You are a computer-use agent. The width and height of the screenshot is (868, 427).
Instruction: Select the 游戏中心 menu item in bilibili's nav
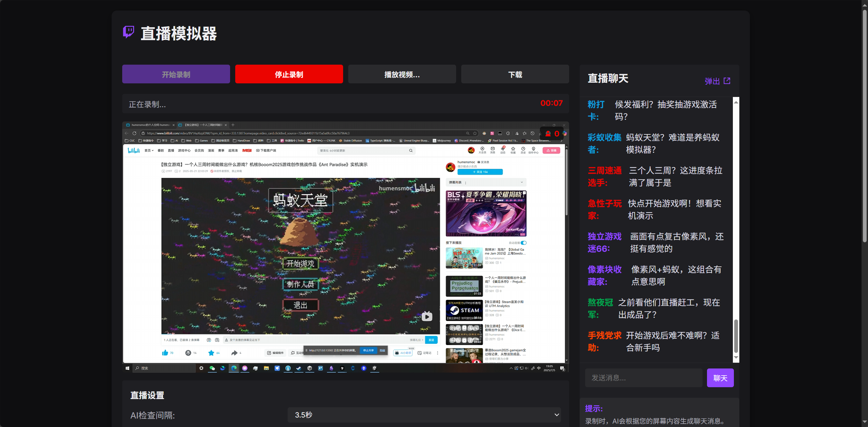[184, 150]
